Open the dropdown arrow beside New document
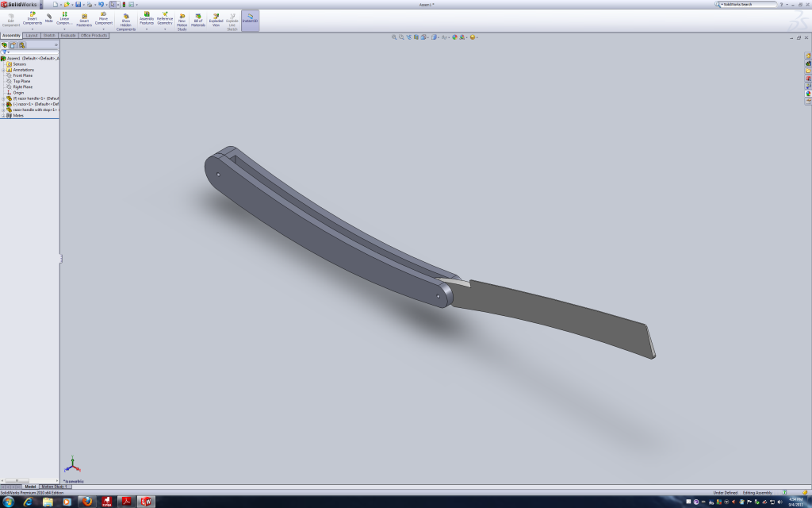The width and height of the screenshot is (812, 508). point(59,5)
